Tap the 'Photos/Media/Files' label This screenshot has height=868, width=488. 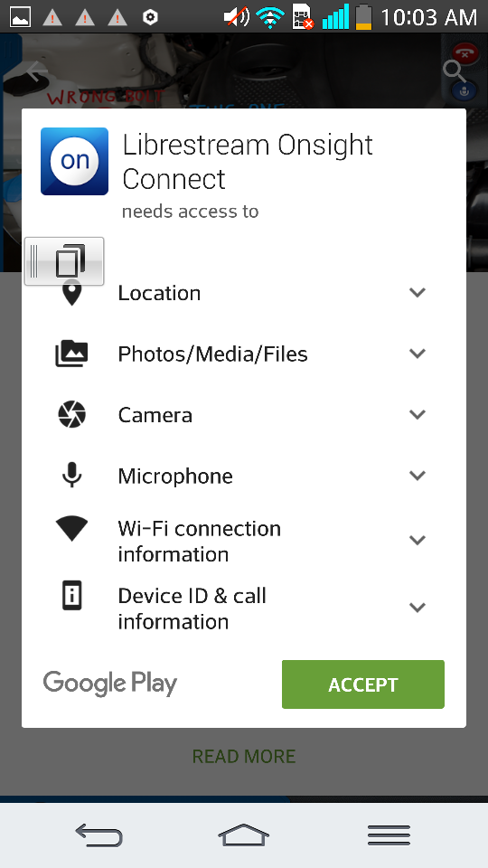212,354
